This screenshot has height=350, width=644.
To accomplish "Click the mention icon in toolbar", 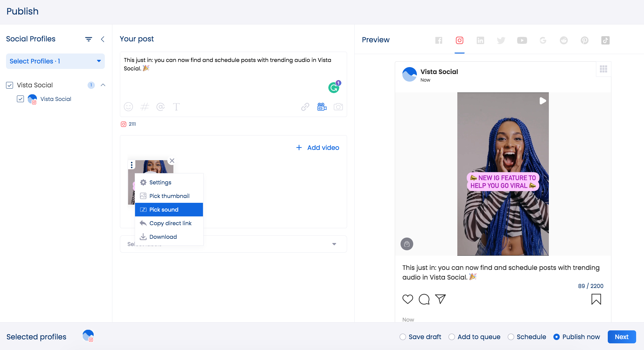I will pyautogui.click(x=160, y=106).
